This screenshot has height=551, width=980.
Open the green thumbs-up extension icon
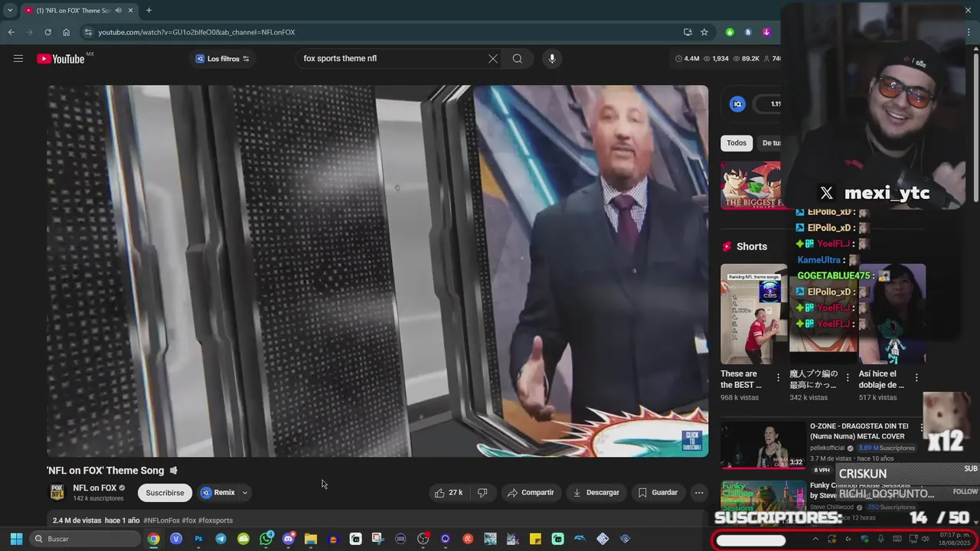730,32
